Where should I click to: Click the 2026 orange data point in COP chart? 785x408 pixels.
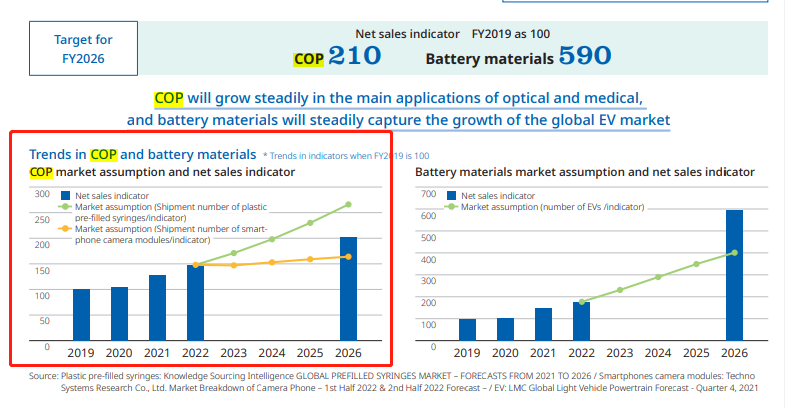[348, 257]
